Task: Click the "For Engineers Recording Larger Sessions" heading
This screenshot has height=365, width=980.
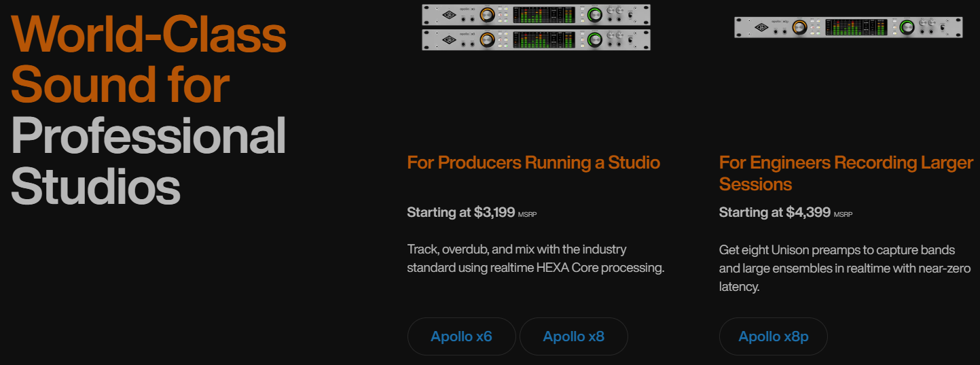Action: pos(846,173)
